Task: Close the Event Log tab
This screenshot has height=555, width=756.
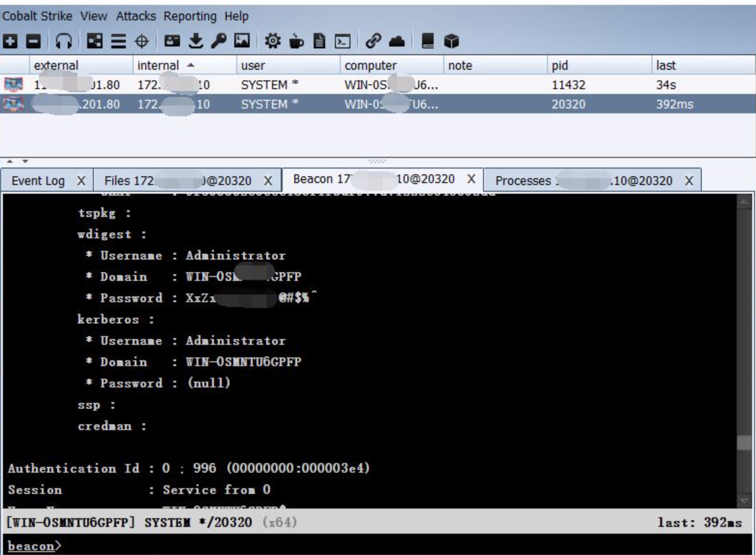Action: pyautogui.click(x=81, y=181)
